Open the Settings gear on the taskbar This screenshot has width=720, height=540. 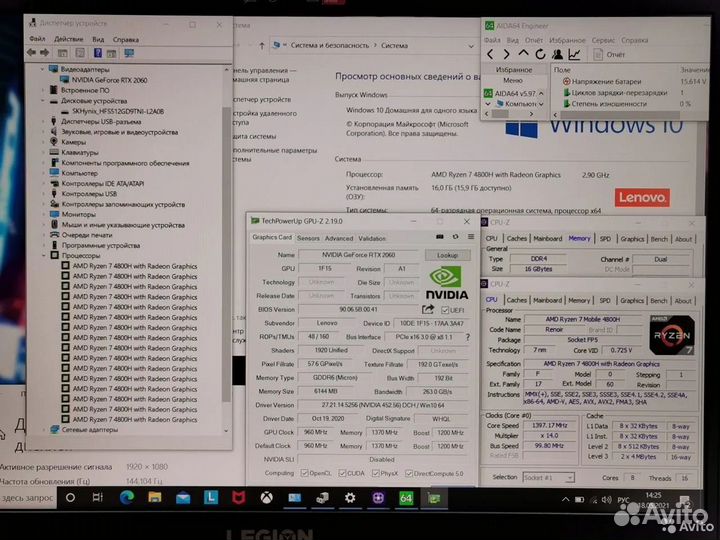[350, 498]
